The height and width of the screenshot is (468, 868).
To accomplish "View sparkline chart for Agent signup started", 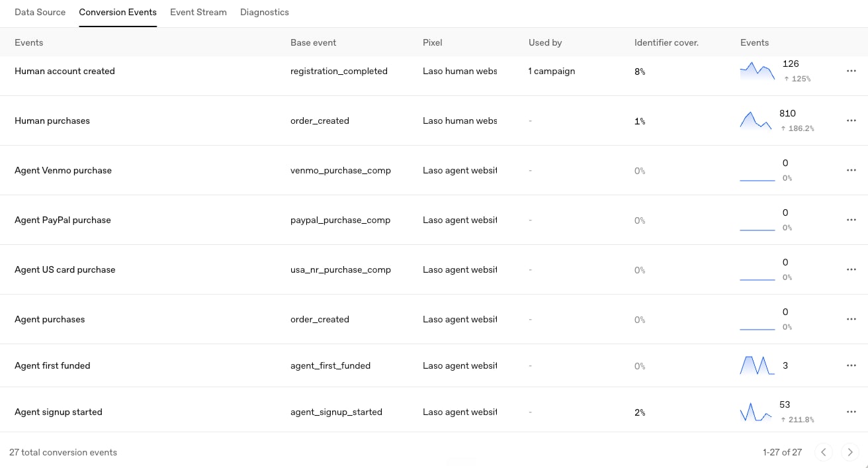I will pyautogui.click(x=756, y=412).
